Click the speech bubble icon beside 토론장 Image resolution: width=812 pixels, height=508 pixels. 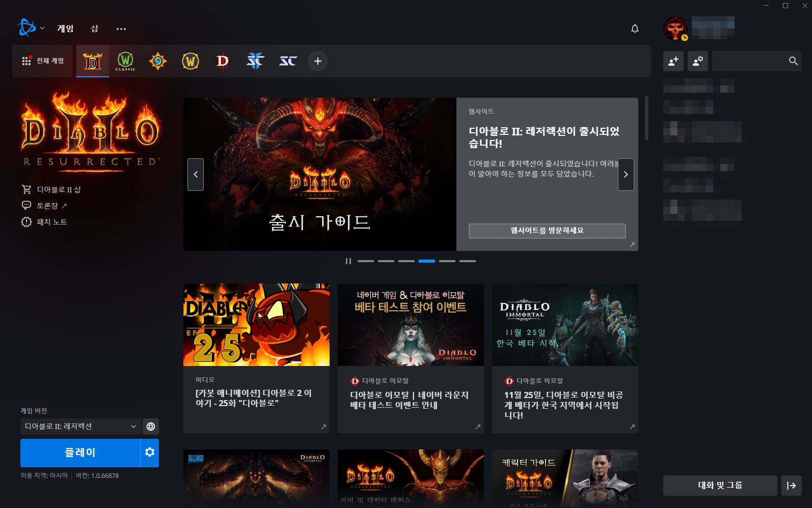coord(26,206)
